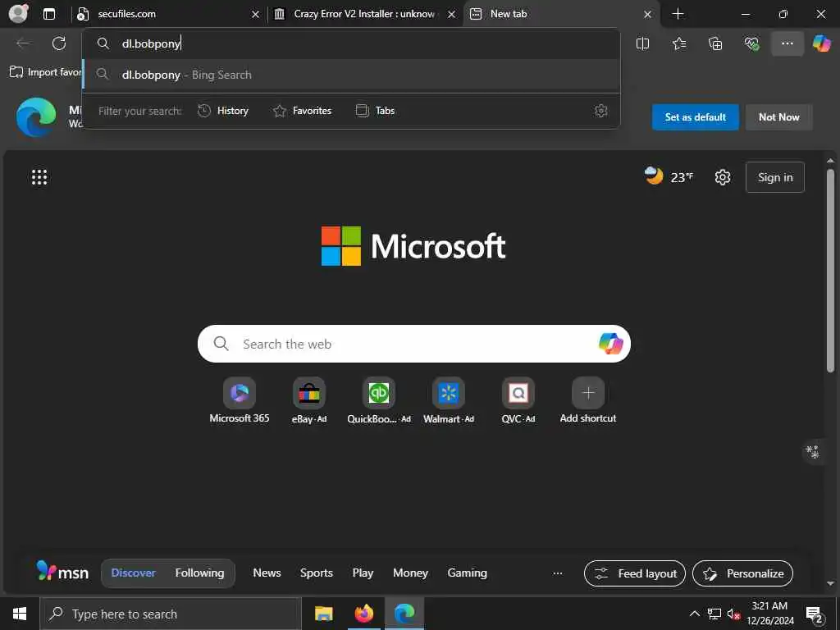
Task: Select the dl.bobpony Bing Search suggestion
Action: tap(351, 75)
